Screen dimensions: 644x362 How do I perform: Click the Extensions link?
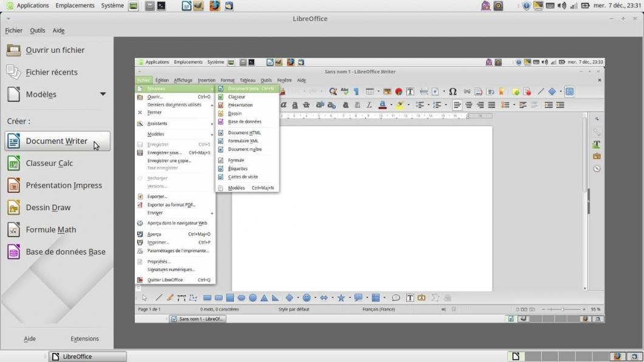(84, 339)
